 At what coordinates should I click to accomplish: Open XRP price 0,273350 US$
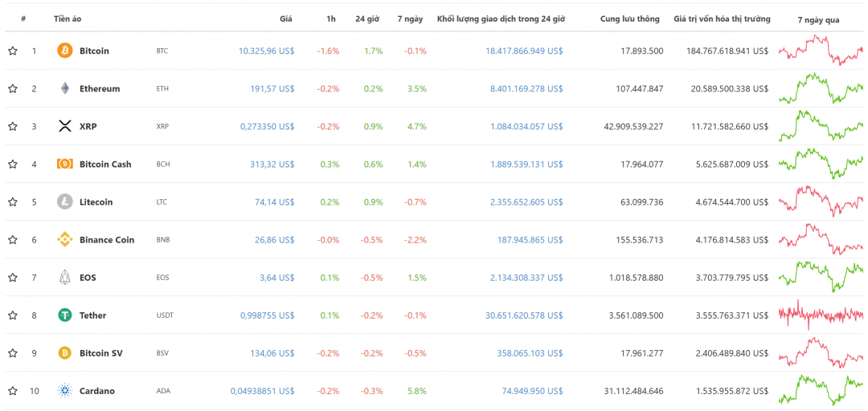point(268,126)
